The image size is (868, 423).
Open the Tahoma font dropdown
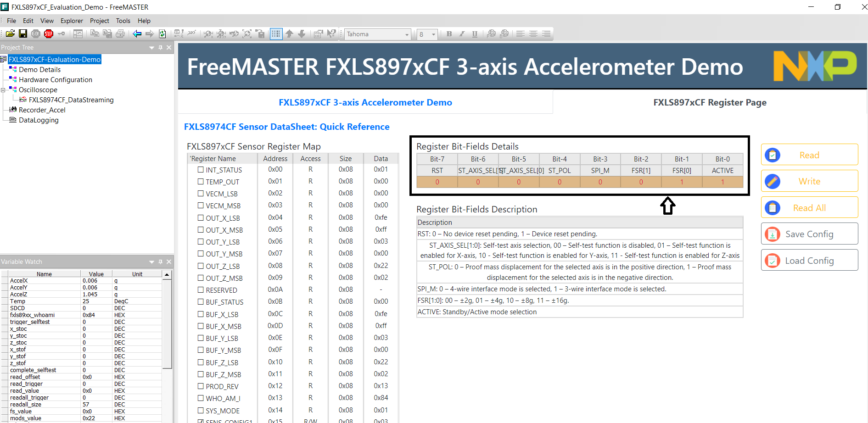point(407,34)
